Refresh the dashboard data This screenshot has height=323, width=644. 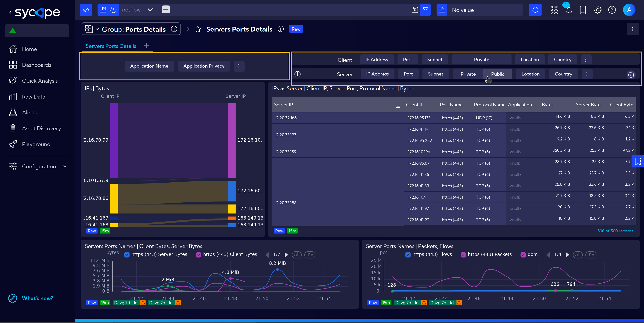click(x=535, y=10)
